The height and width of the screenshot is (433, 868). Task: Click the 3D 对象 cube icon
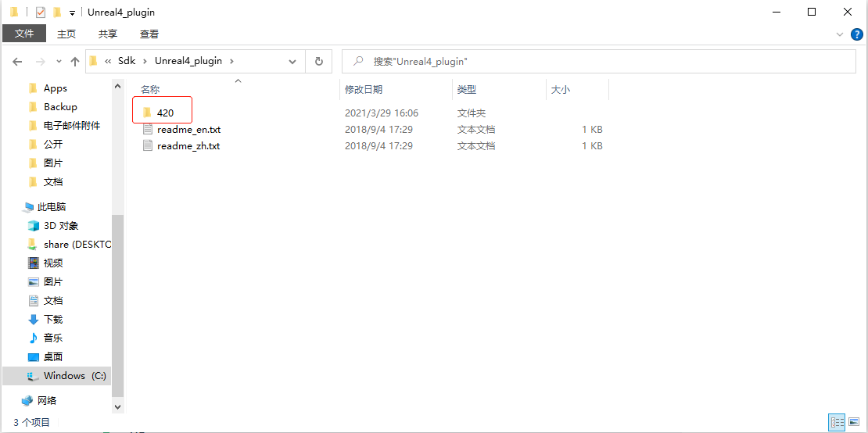(34, 226)
